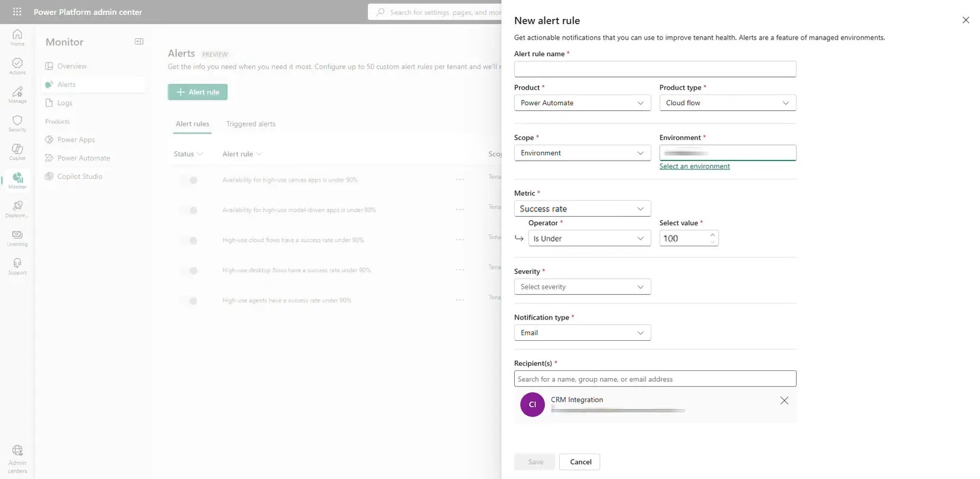The image size is (980, 479).
Task: Open Power Apps under Products
Action: pos(93,140)
